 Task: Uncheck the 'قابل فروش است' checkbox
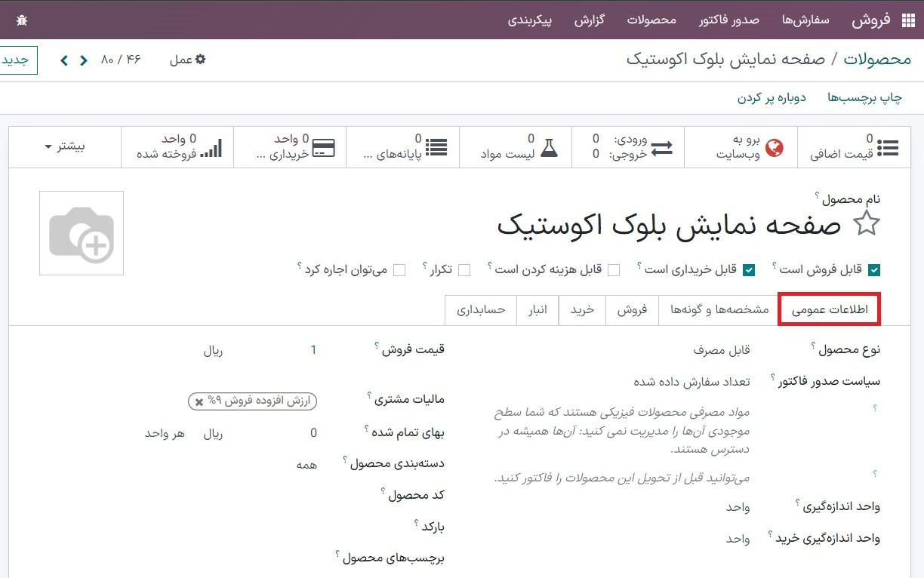tap(874, 270)
